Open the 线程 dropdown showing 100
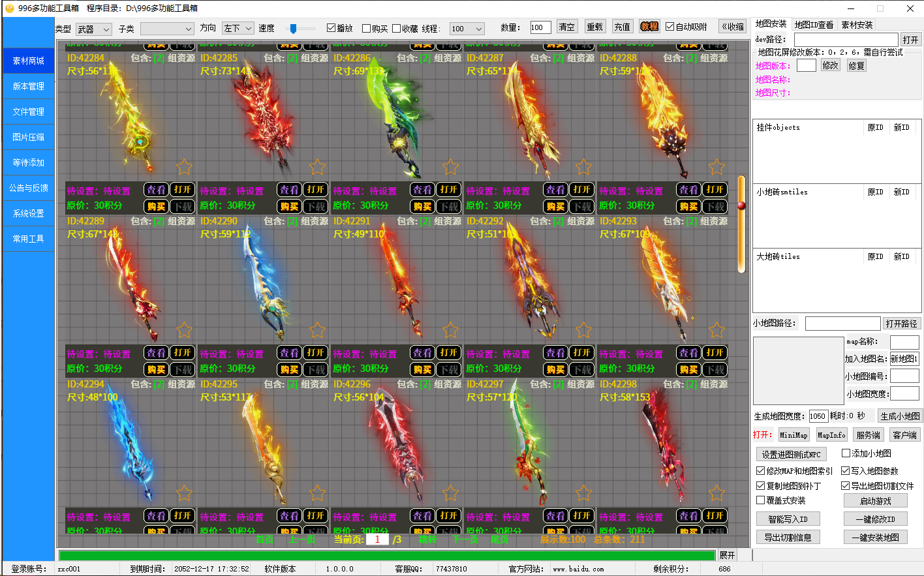 point(467,29)
